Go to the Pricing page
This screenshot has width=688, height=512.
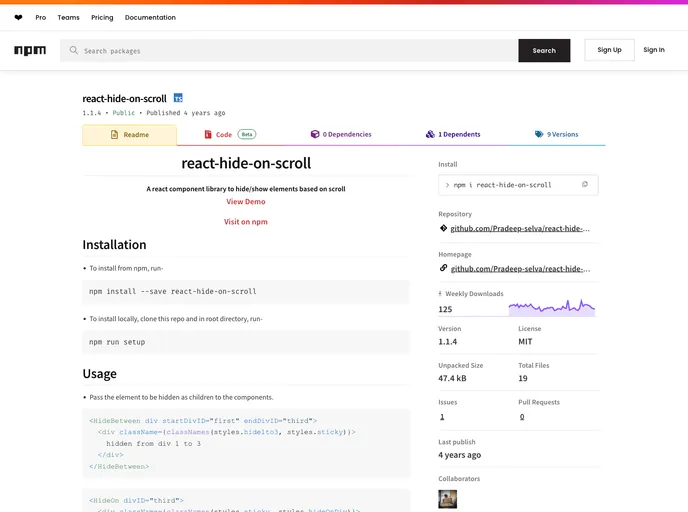click(x=102, y=18)
